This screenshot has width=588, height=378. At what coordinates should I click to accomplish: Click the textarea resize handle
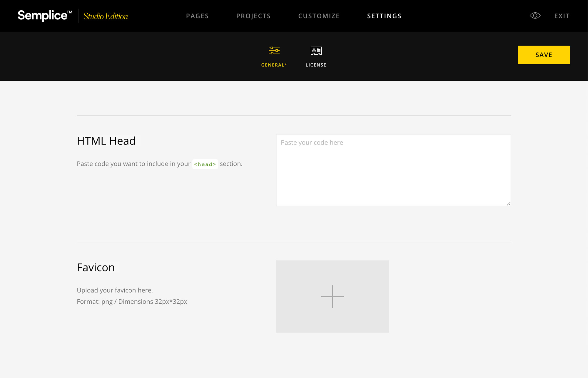pos(509,204)
